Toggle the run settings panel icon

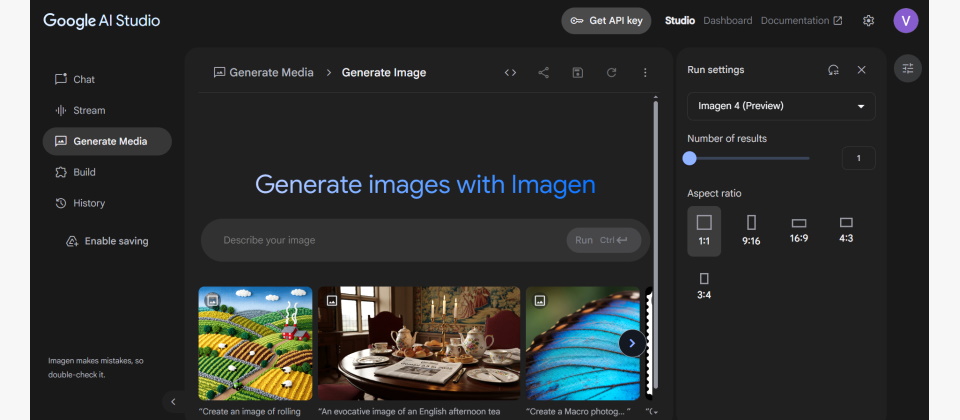908,69
